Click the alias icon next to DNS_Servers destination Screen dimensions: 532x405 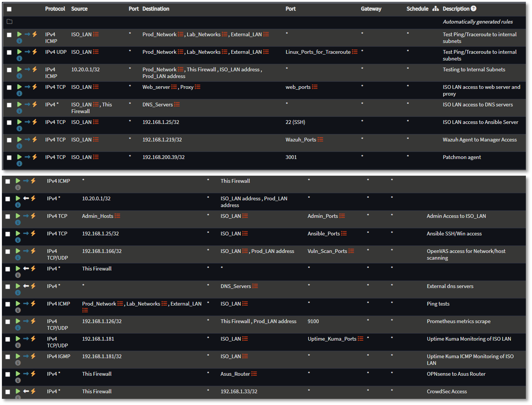click(177, 104)
